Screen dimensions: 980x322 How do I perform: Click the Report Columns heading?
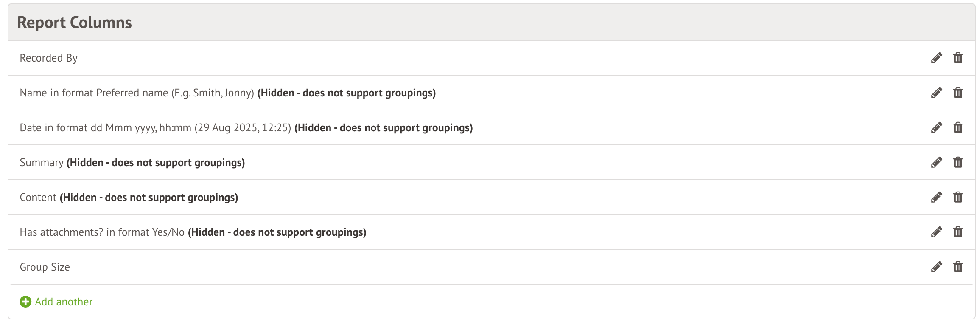pos(75,23)
